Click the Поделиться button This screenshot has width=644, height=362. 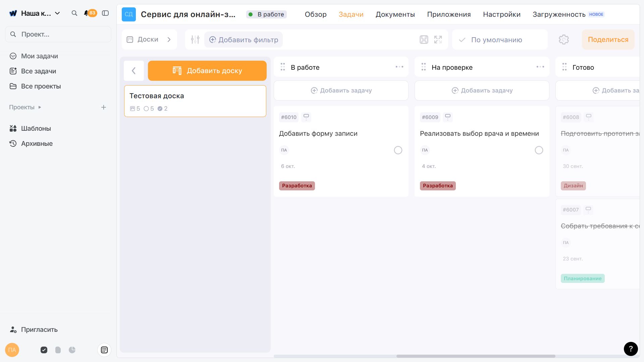click(x=608, y=40)
